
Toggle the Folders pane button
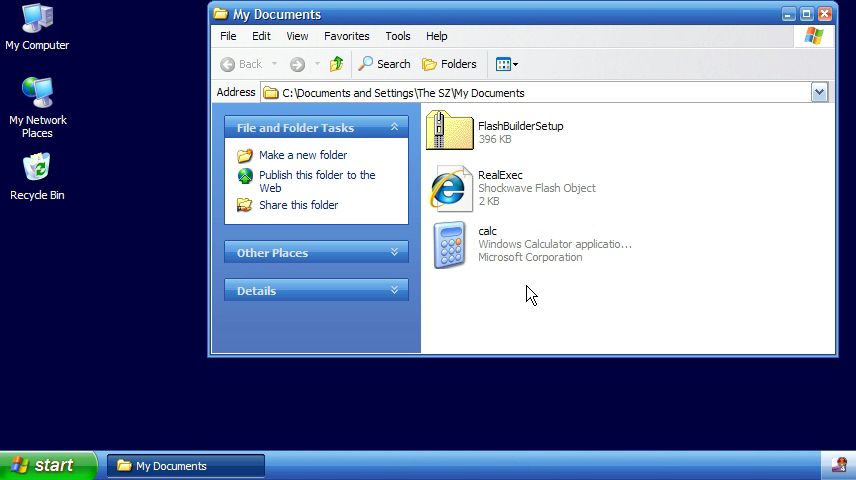pyautogui.click(x=449, y=64)
